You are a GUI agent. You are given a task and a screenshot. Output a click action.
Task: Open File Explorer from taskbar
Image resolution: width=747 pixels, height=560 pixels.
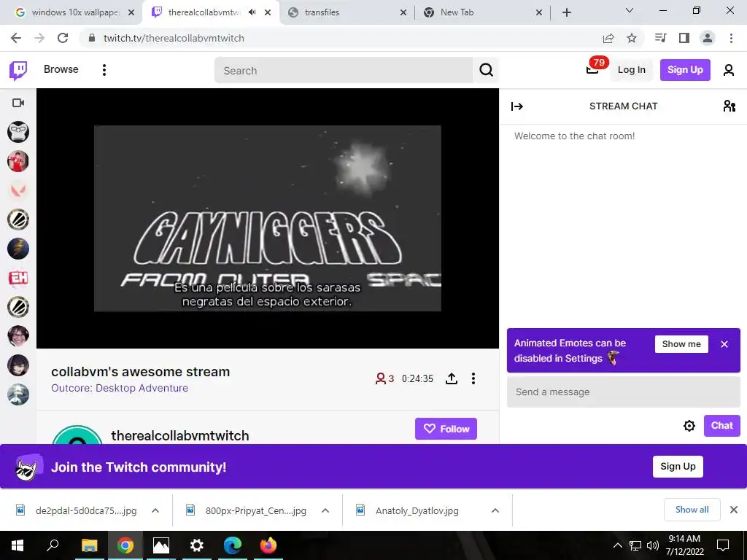89,545
